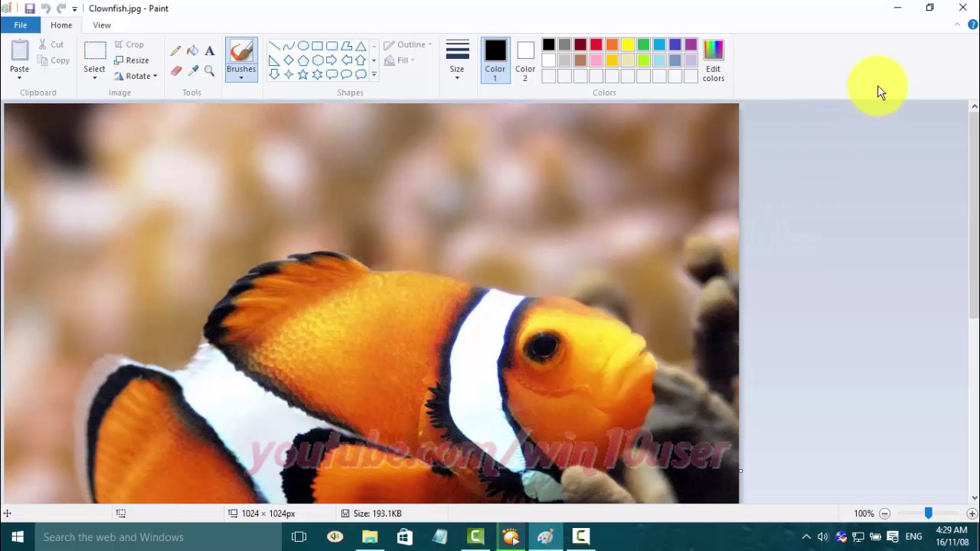980x551 pixels.
Task: Click the vertical scrollbar thumb
Action: [x=974, y=214]
